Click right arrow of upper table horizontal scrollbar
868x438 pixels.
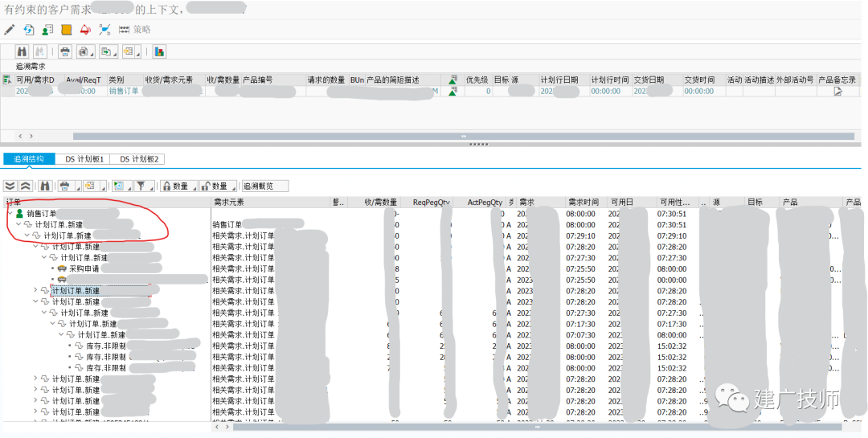(31, 136)
